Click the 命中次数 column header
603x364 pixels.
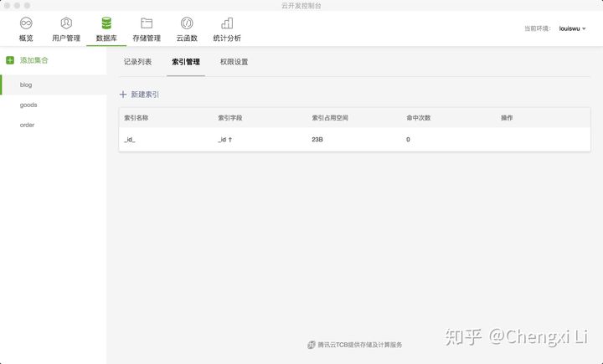418,118
